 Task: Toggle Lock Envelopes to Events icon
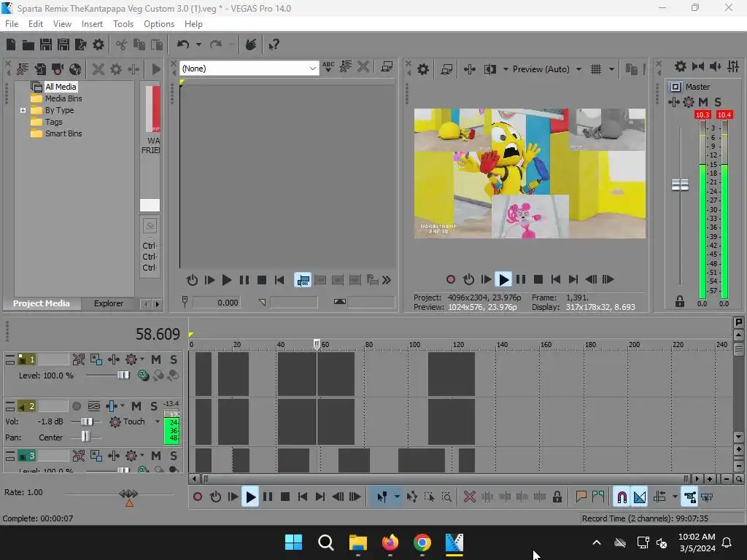click(690, 497)
